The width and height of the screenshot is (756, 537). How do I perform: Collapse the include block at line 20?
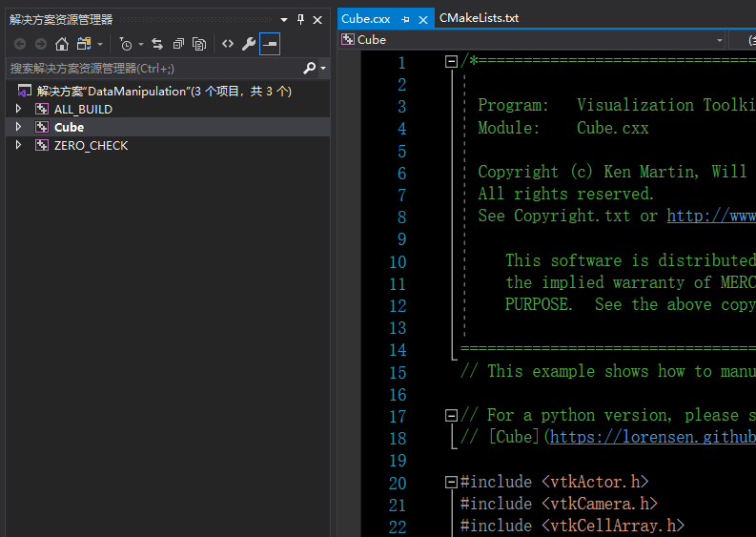[x=451, y=482]
